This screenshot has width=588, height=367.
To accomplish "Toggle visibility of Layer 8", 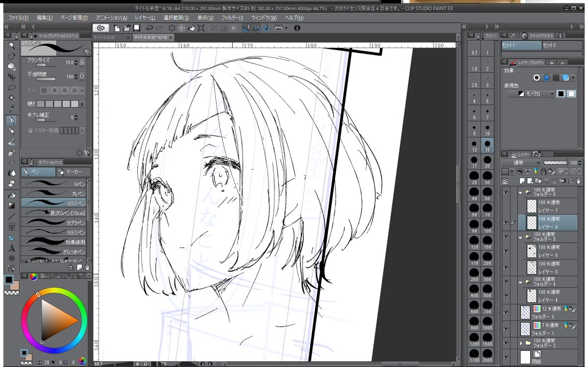I will [506, 222].
